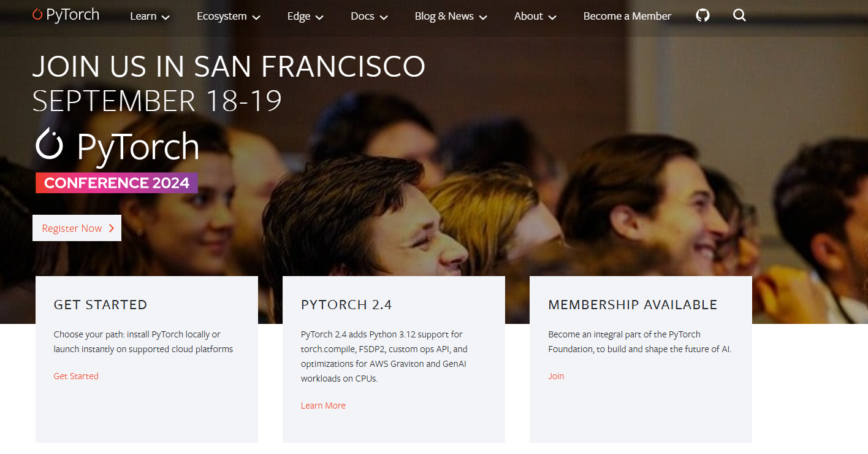Expand the Learn dropdown menu
868x454 pixels.
(150, 17)
